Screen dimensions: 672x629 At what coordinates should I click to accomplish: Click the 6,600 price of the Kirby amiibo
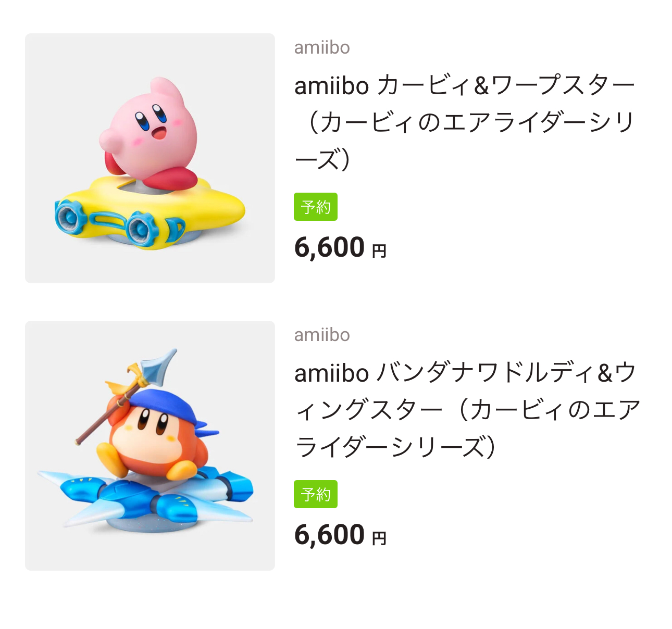(x=329, y=247)
